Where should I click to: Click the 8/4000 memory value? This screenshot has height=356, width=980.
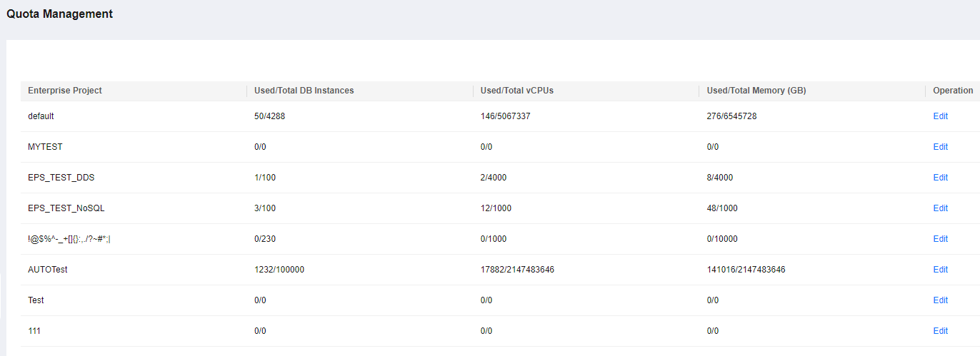pos(719,178)
